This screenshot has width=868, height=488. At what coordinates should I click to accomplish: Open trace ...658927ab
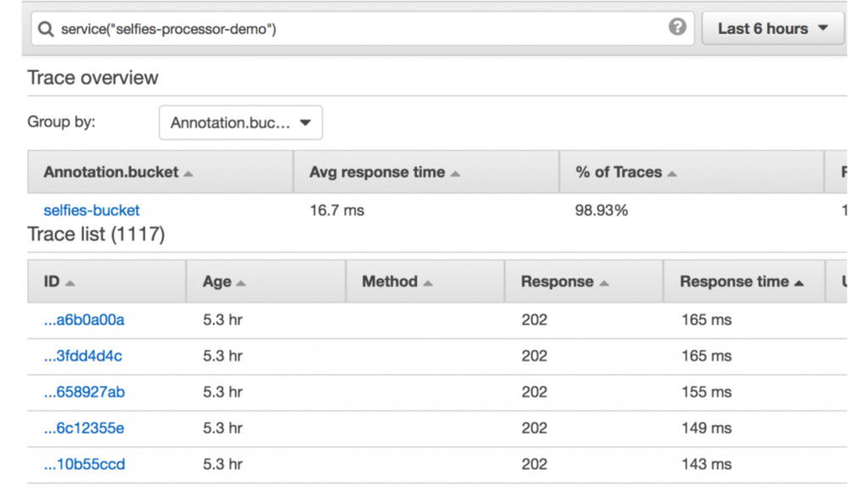click(84, 392)
